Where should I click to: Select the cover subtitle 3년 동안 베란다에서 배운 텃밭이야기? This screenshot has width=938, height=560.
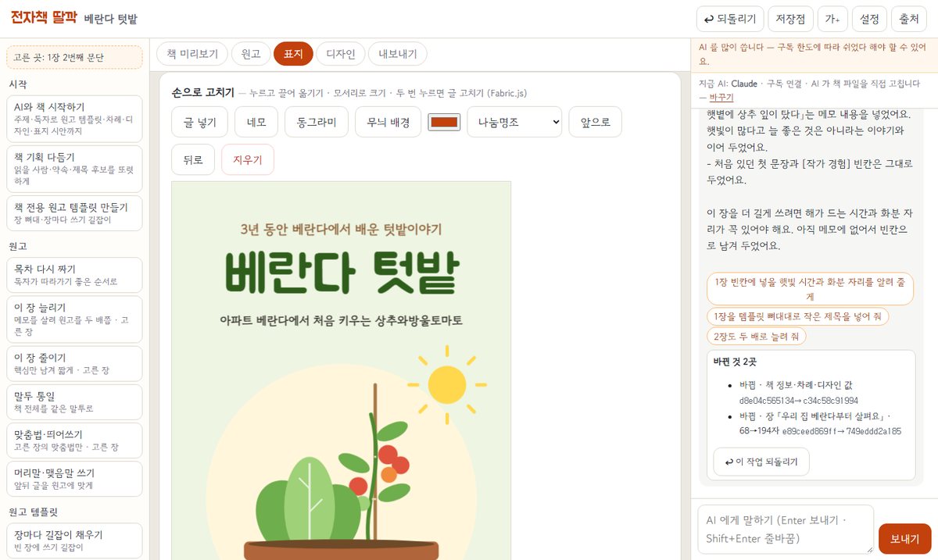point(342,230)
